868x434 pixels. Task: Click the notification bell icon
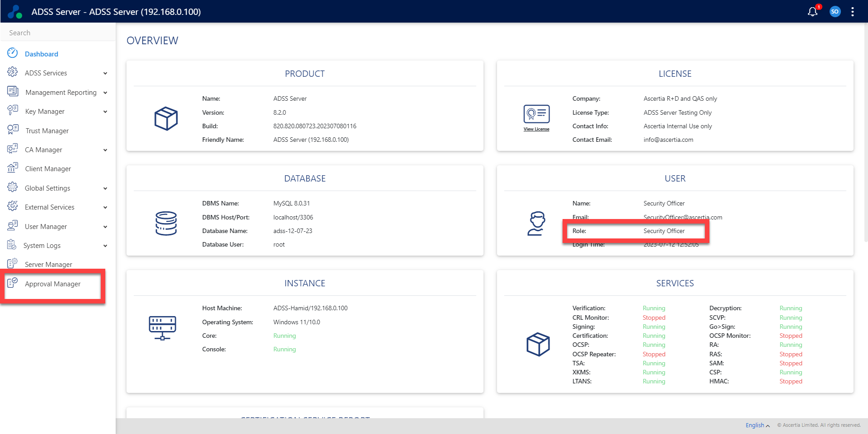[812, 12]
